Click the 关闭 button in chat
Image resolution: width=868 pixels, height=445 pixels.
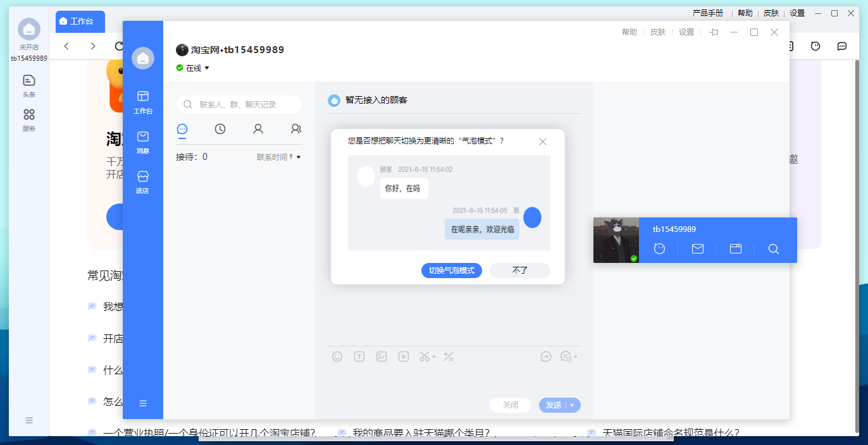[511, 405]
